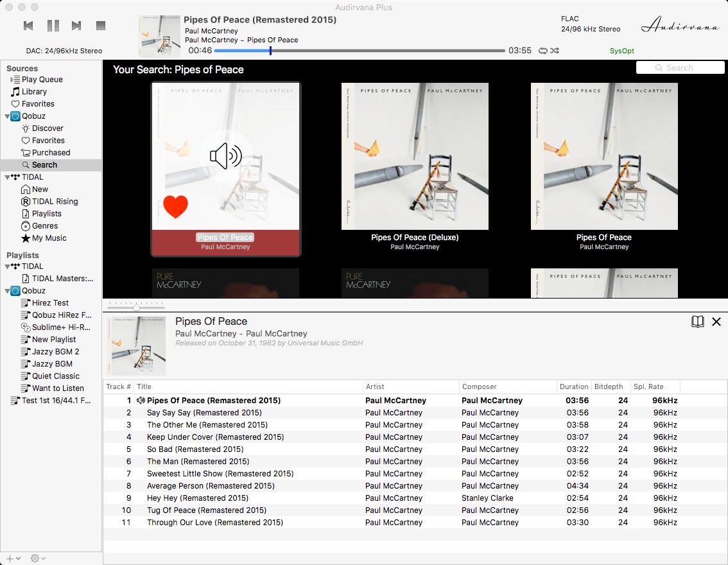Sort by Track # column

pyautogui.click(x=118, y=387)
